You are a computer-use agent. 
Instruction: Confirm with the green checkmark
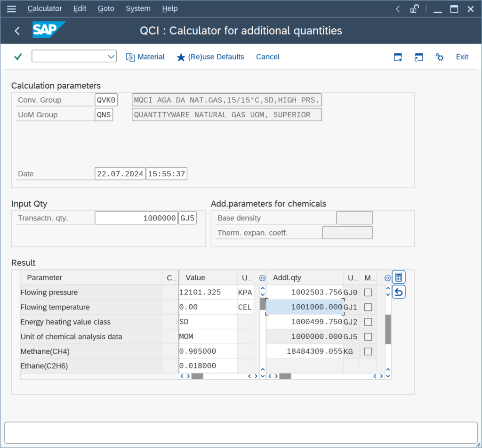coord(18,57)
